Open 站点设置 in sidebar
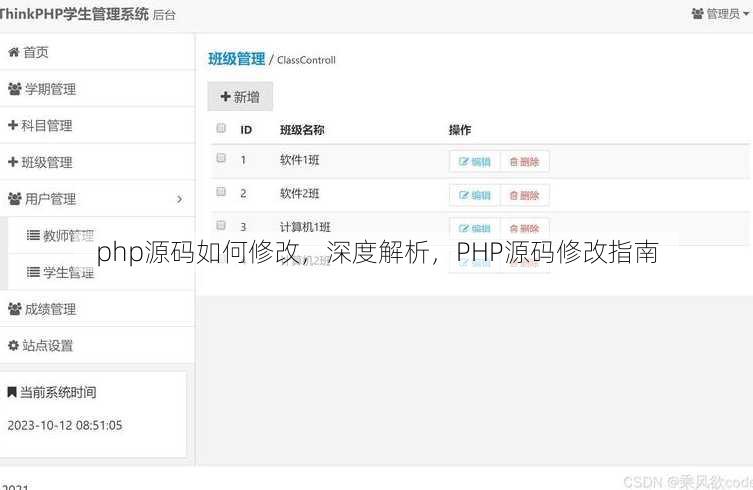753x490 pixels. (97, 345)
